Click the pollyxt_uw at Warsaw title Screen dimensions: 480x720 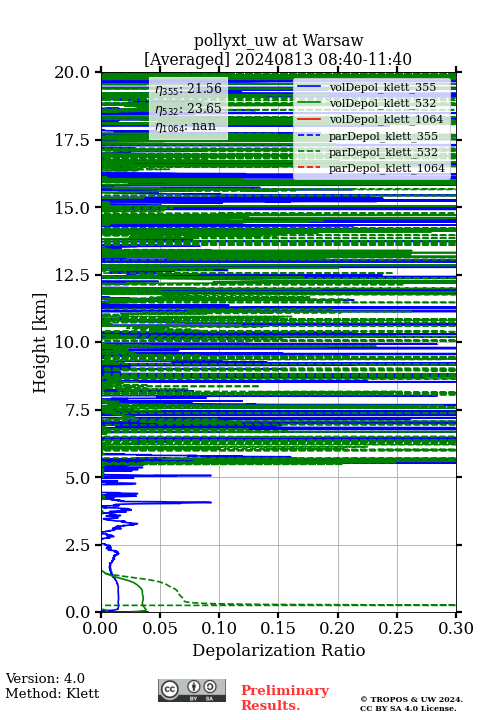click(278, 40)
